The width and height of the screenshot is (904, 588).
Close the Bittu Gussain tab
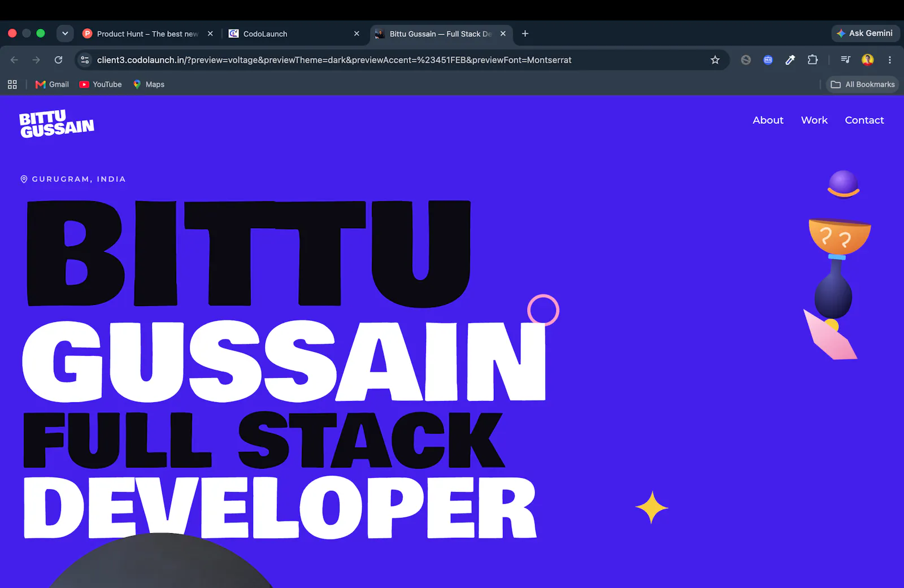[503, 34]
